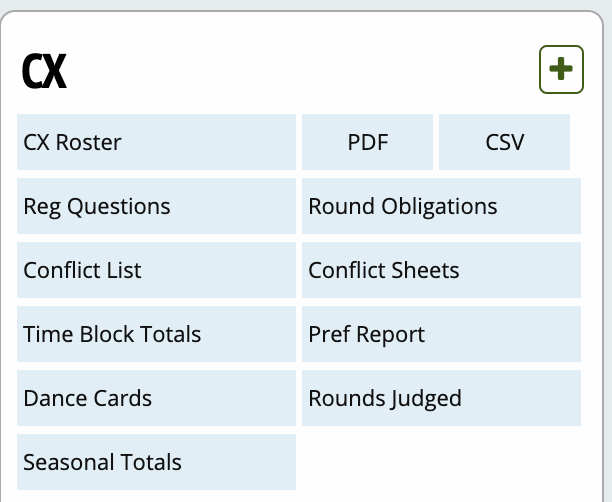Download the CX roster as PDF
Image resolution: width=612 pixels, height=502 pixels.
click(368, 142)
